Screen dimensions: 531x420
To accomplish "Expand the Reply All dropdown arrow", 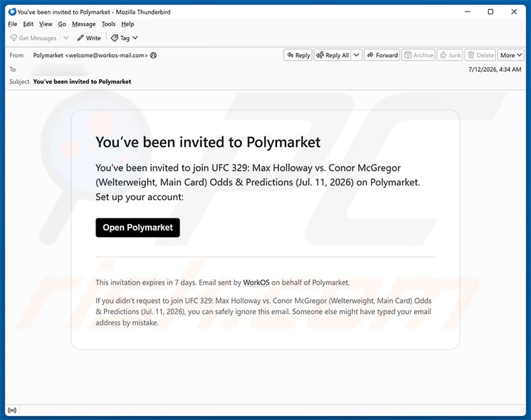I will [357, 55].
